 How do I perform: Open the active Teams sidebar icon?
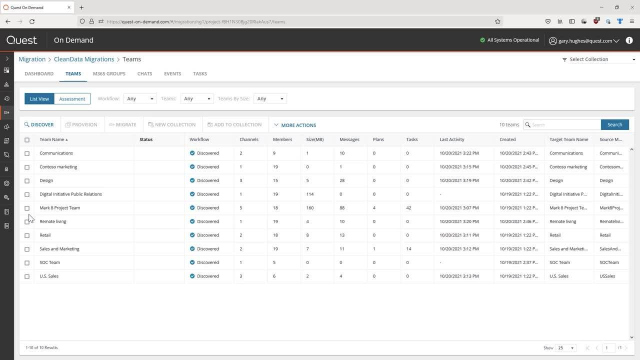point(7,113)
